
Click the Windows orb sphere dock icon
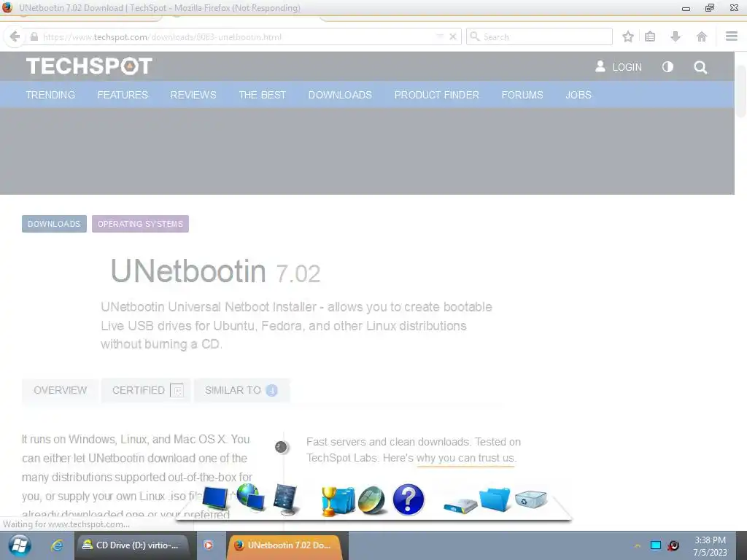tap(371, 500)
